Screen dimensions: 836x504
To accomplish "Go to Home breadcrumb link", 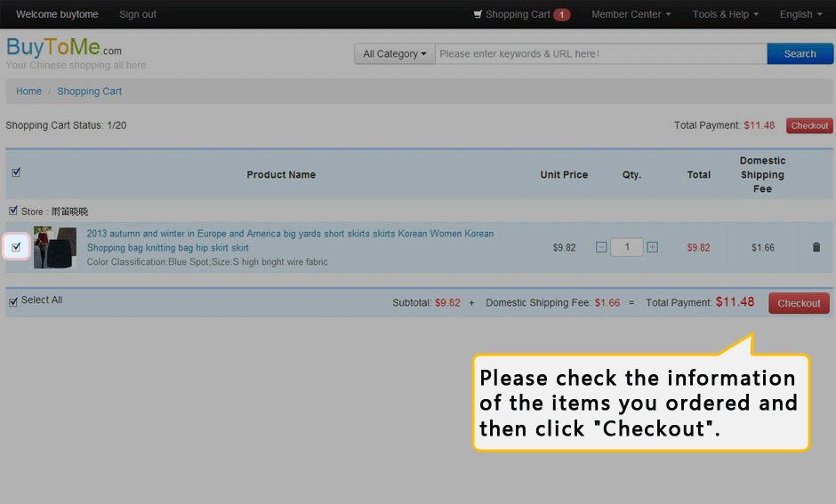I will pos(28,92).
